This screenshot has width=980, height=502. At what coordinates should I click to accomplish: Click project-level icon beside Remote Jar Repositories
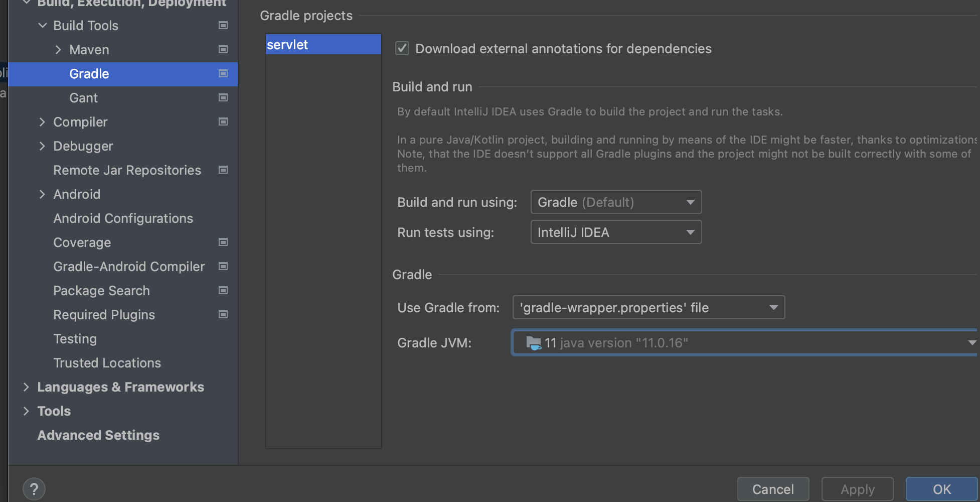coord(223,170)
